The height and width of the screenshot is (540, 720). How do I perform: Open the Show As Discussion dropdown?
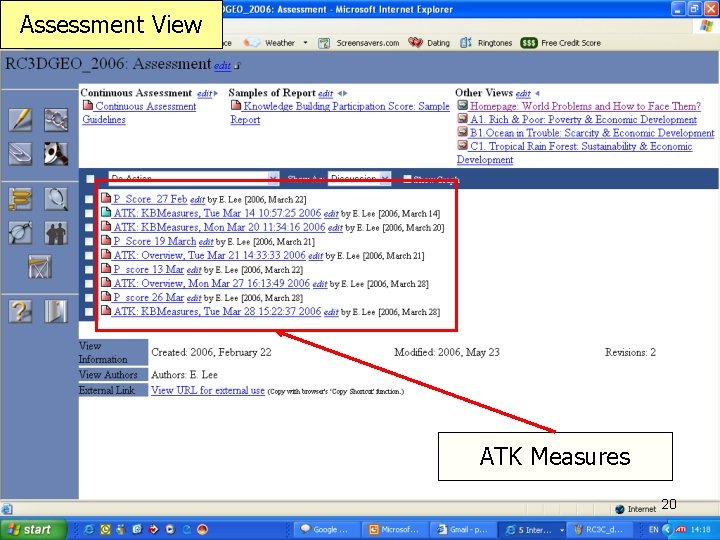point(360,178)
